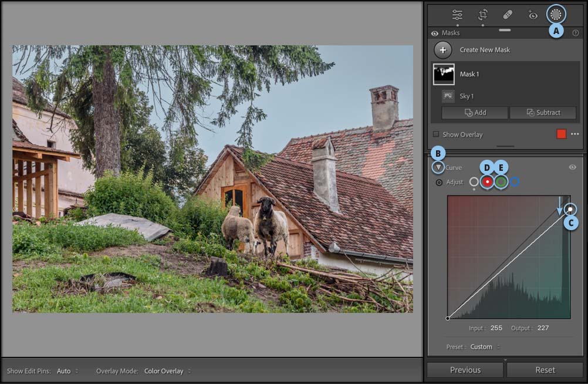
Task: Activate the Masking tool
Action: (556, 15)
